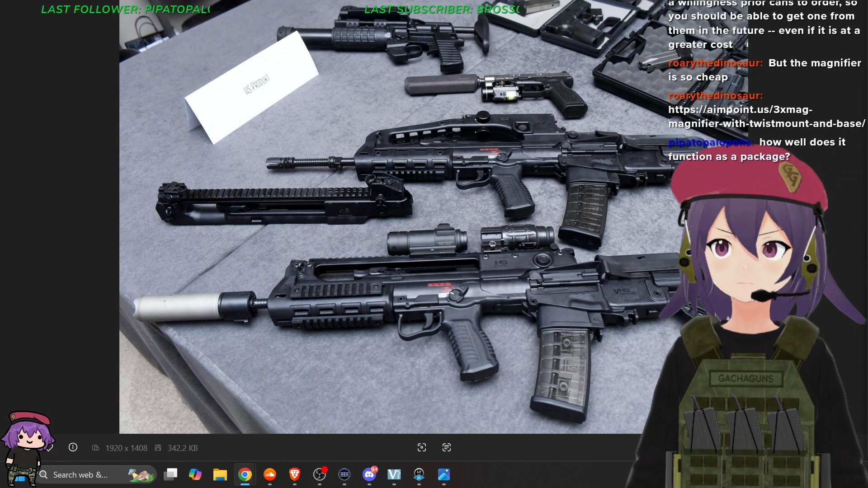Viewport: 868px width, 488px height.
Task: Launch Copilot from the taskbar
Action: coord(195,474)
